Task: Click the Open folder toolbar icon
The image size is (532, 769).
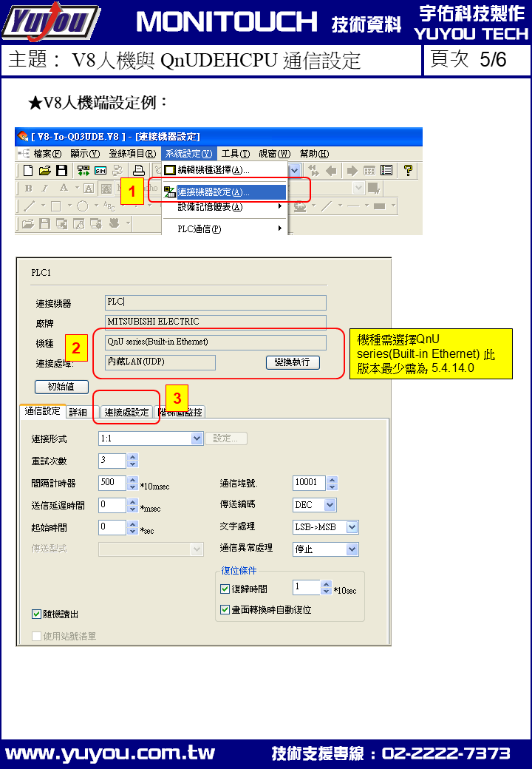Action: pyautogui.click(x=45, y=170)
